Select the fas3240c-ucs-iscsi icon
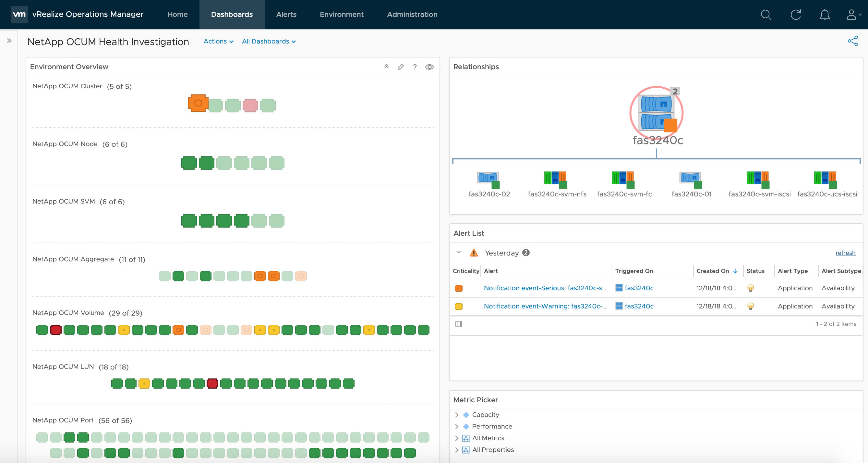 [826, 180]
